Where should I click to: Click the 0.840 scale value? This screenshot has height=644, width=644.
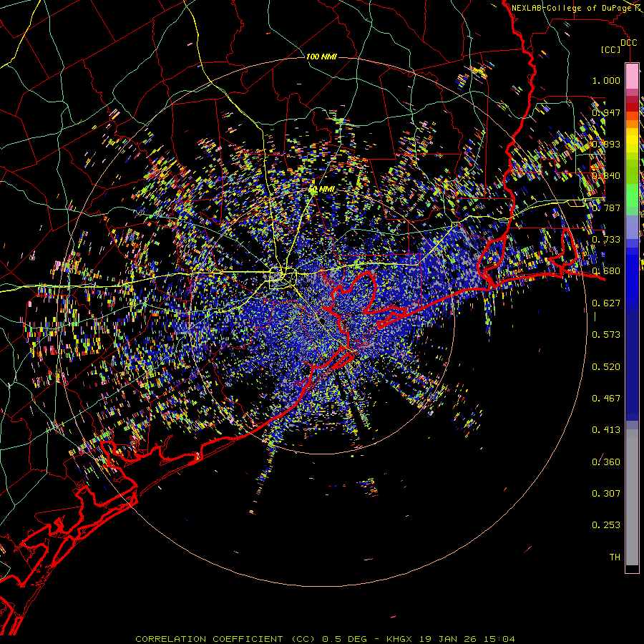tap(606, 176)
